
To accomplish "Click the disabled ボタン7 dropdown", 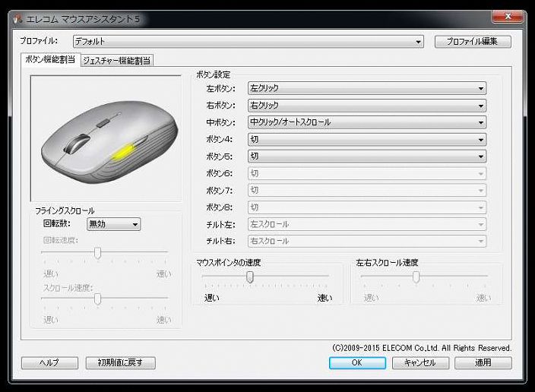I will [367, 191].
